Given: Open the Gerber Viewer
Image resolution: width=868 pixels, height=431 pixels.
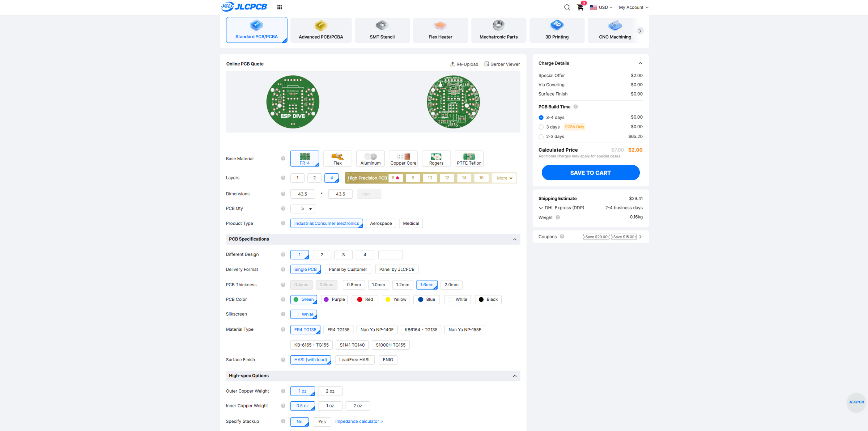Looking at the screenshot, I should [x=502, y=64].
